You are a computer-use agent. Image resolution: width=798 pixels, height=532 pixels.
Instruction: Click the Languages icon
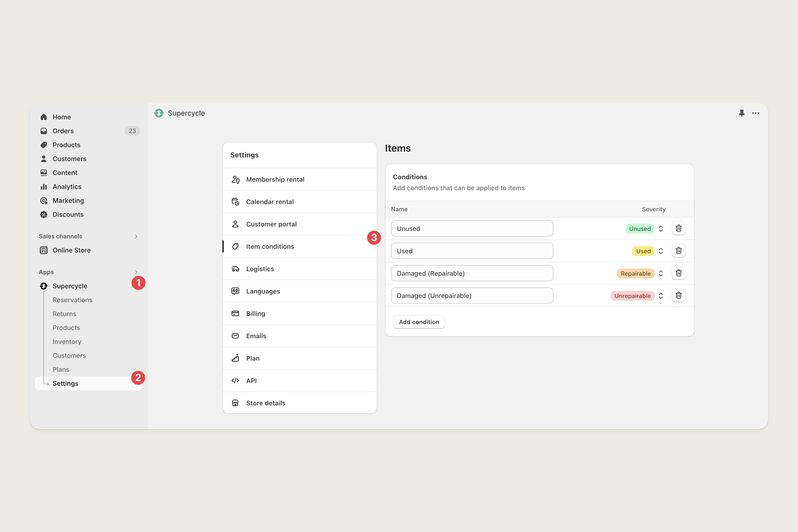click(235, 291)
